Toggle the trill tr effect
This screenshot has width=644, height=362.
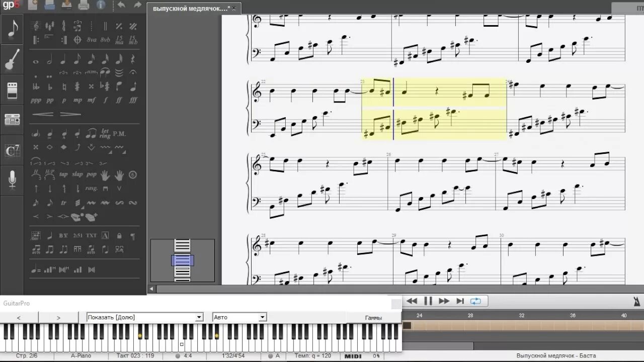(63, 203)
